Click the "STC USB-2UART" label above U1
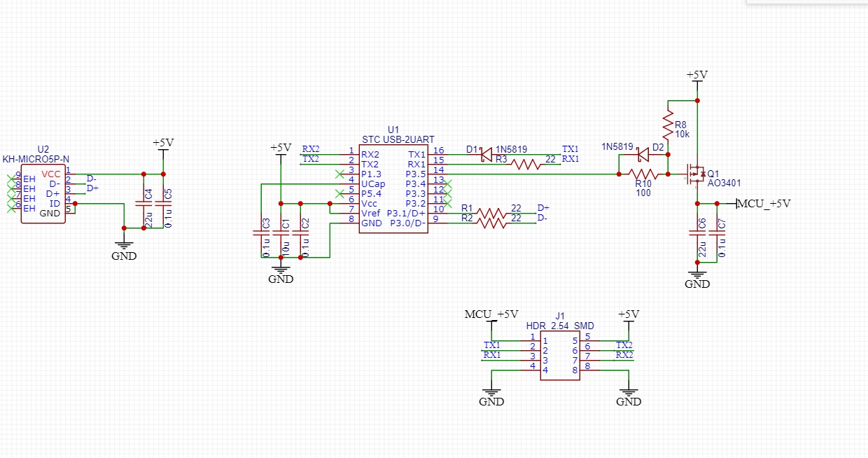 [x=398, y=140]
